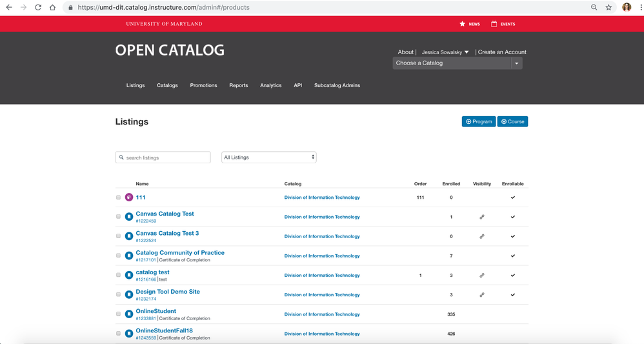Click the course icon for catalog test
The image size is (644, 344).
129,275
